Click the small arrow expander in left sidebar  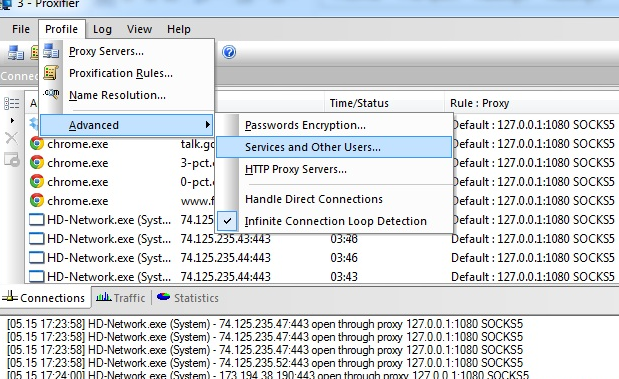[12, 120]
